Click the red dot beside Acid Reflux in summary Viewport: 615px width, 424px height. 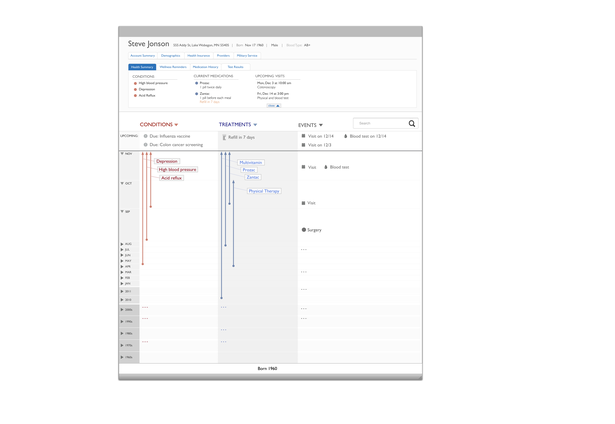click(x=135, y=96)
